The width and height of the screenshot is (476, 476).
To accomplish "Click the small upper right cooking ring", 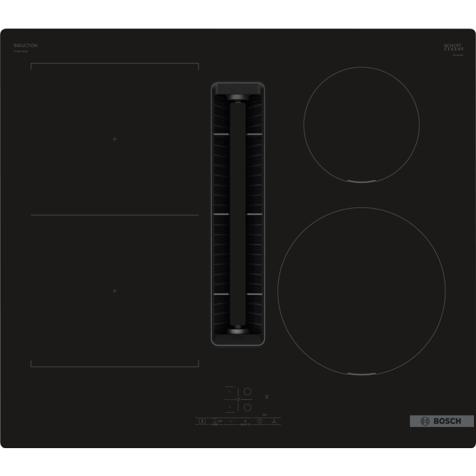I will tap(361, 124).
